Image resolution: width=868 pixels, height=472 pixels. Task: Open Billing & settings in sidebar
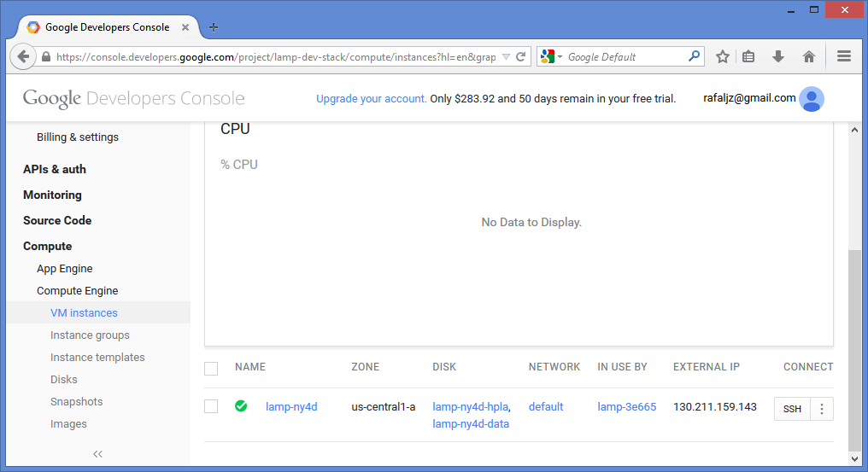point(78,137)
